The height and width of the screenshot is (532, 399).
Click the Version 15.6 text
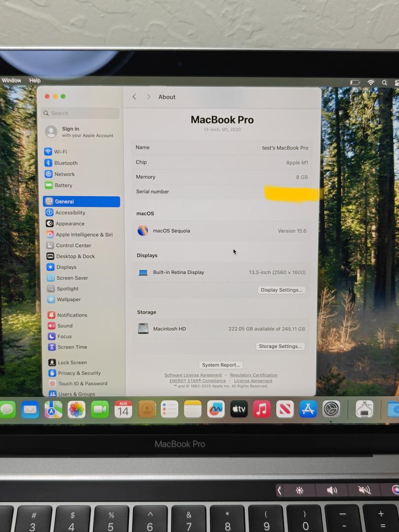pyautogui.click(x=292, y=231)
